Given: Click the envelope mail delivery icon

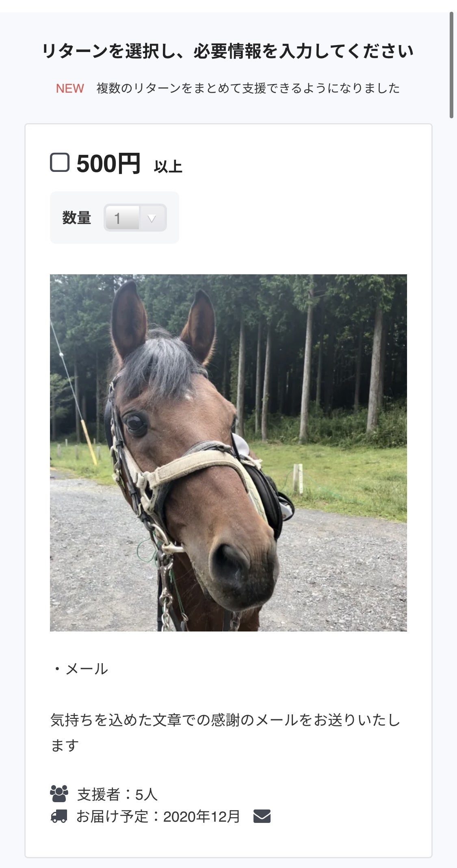Looking at the screenshot, I should point(262,816).
